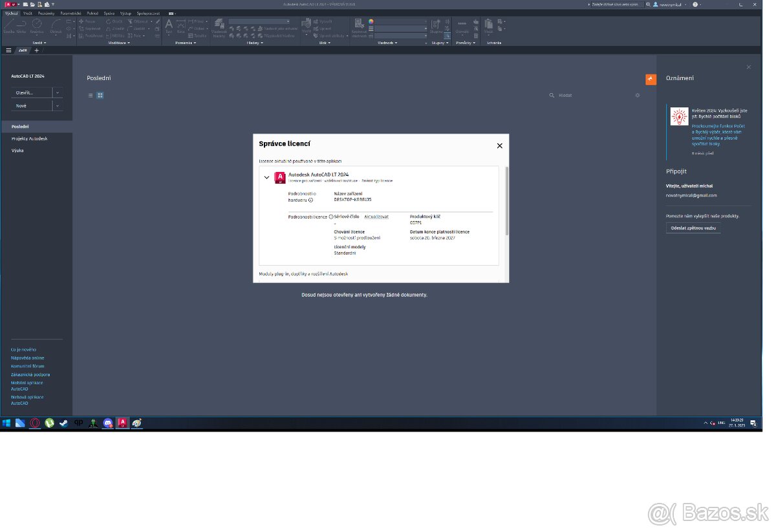Open Projekty Autodesk in the sidebar
Screen dimensions: 776x532
click(x=29, y=138)
